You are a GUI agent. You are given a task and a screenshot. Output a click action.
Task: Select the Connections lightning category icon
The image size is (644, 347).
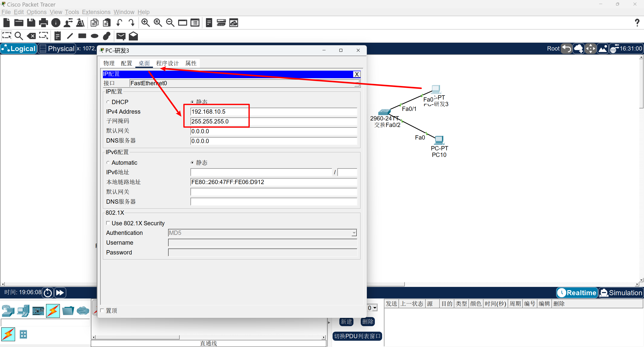(x=53, y=311)
